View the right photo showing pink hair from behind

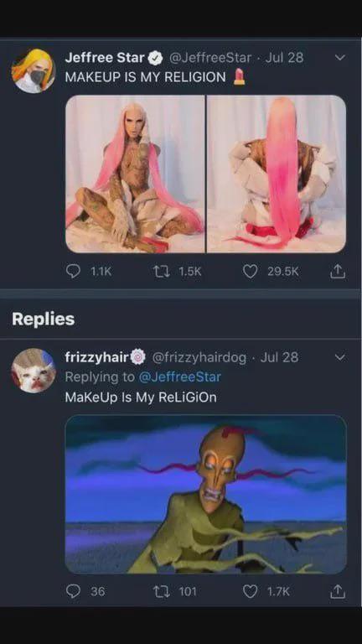click(x=277, y=174)
